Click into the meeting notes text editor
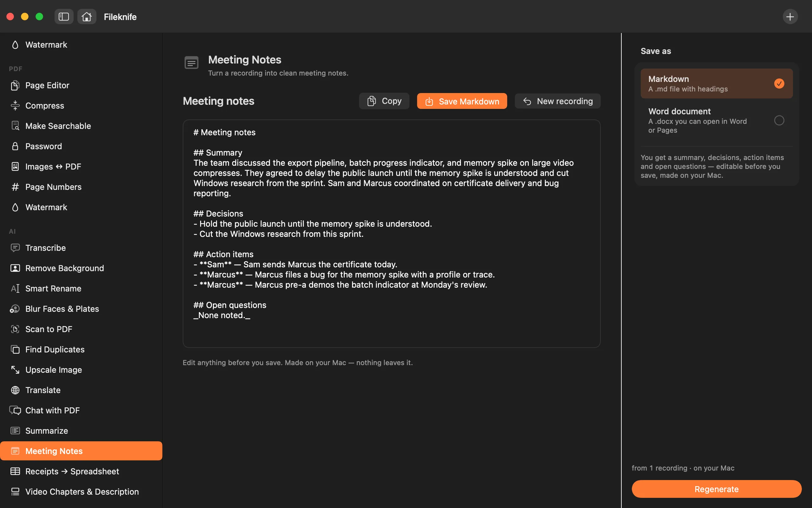The image size is (812, 508). 391,233
